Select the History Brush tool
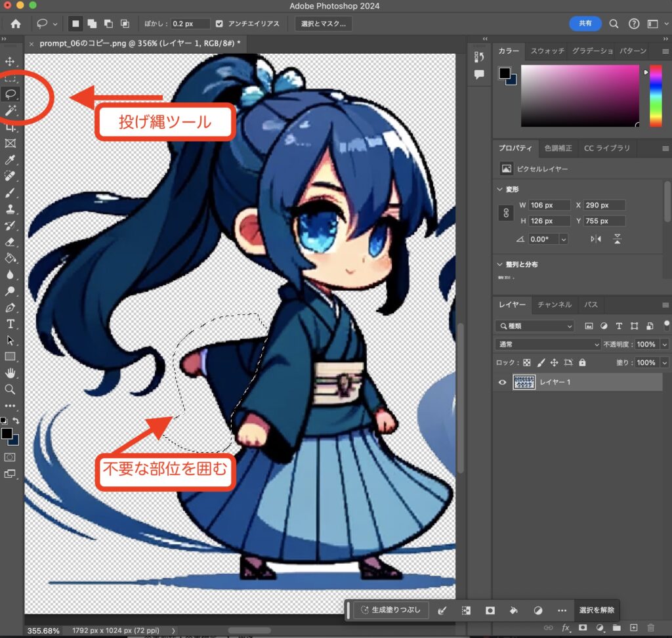The width and height of the screenshot is (672, 638). point(10,226)
